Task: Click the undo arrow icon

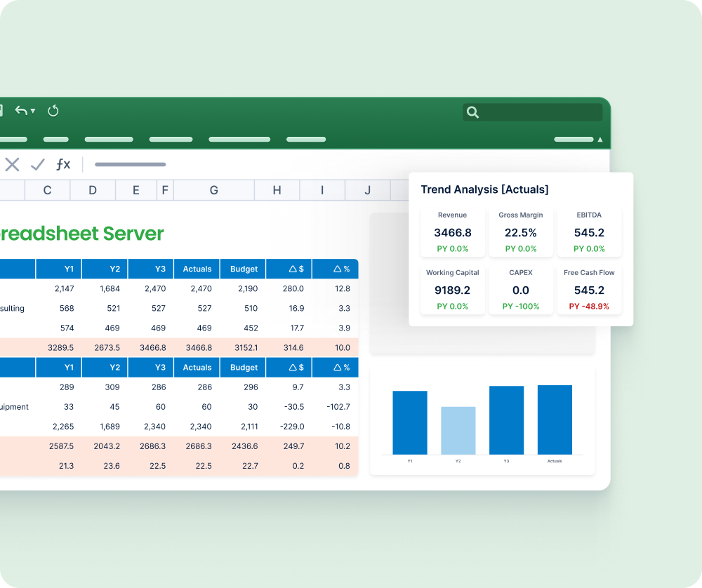Action: [x=20, y=110]
